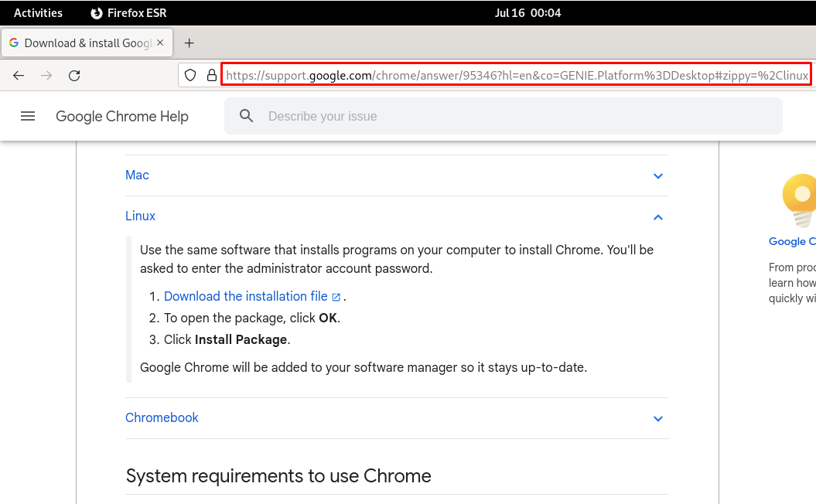The image size is (816, 504).
Task: Open the Activities overview
Action: pos(37,12)
